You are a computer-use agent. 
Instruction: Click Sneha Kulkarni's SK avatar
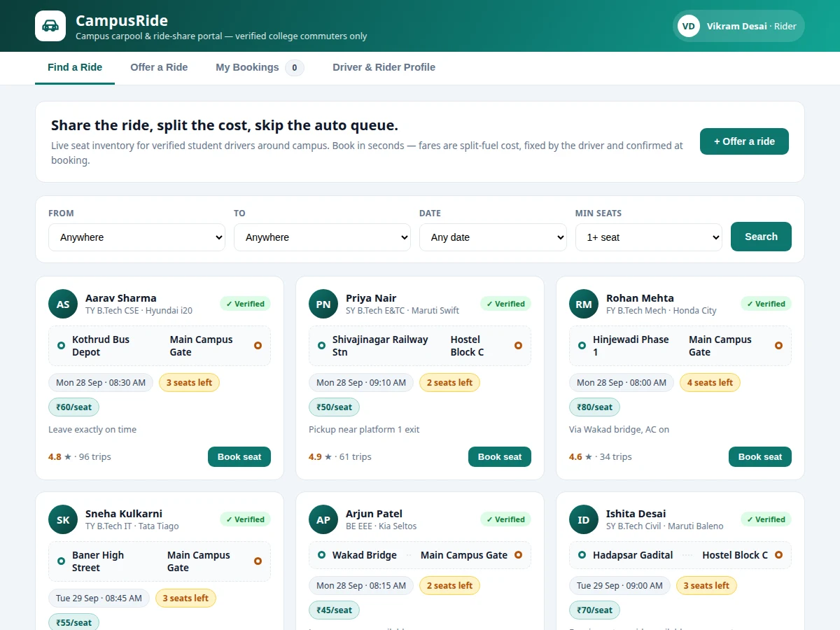click(x=63, y=519)
